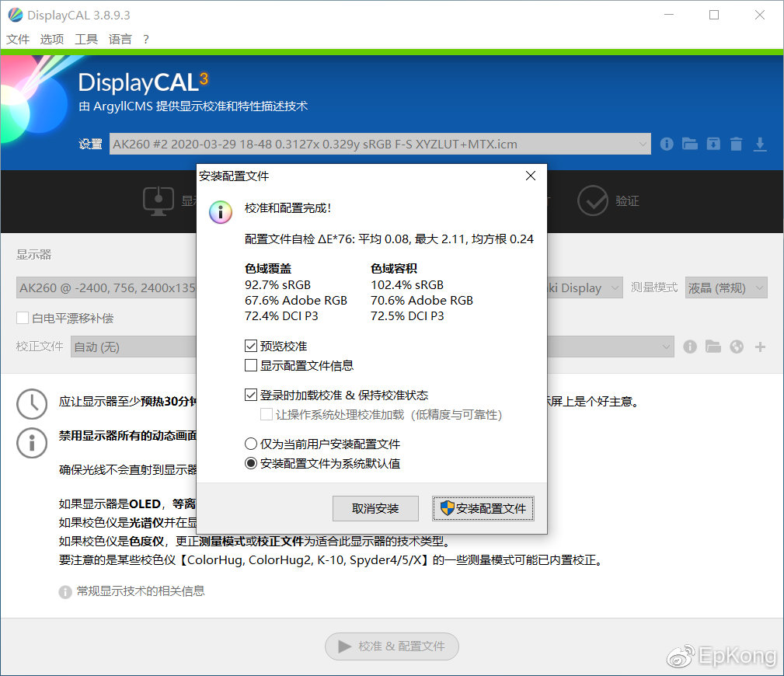784x676 pixels.
Task: Delete the settings profile via trash icon
Action: (x=736, y=144)
